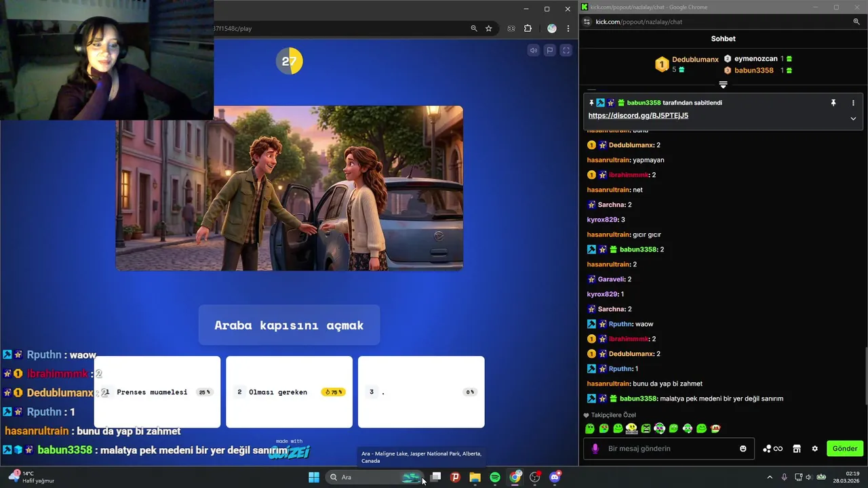Expand the leaderboard with the arrow below it
868x488 pixels.
pyautogui.click(x=723, y=85)
